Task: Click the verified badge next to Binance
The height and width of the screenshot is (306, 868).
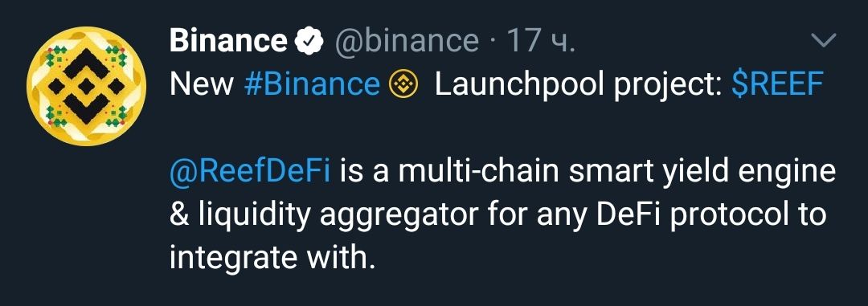Action: click(310, 42)
